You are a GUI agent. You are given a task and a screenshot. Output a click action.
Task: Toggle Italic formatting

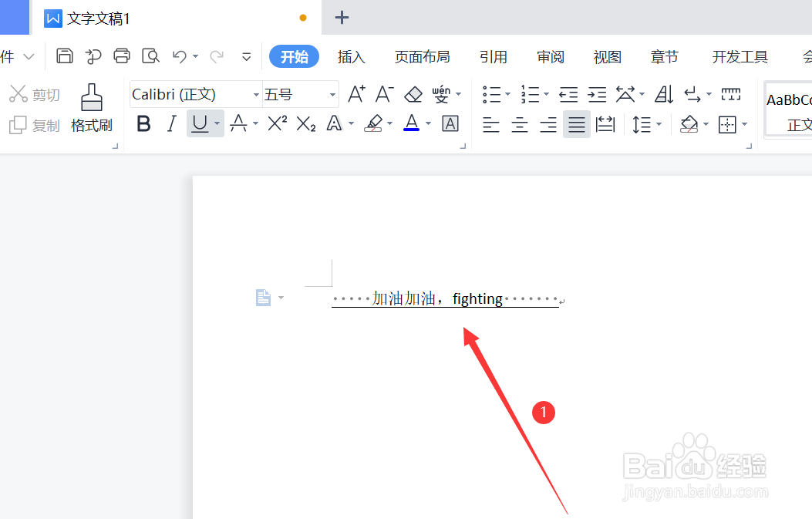tap(171, 124)
